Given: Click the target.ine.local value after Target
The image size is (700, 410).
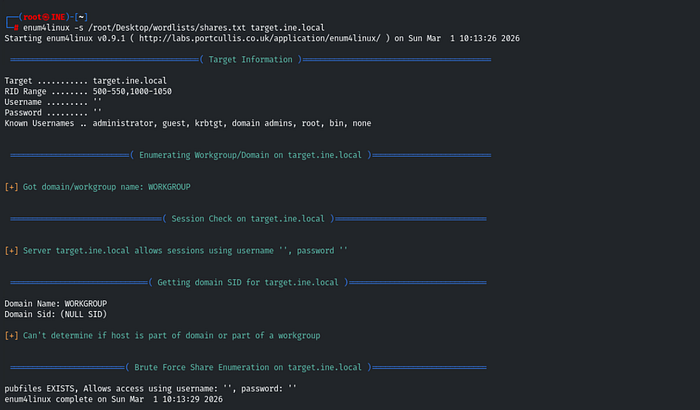Looking at the screenshot, I should click(129, 81).
